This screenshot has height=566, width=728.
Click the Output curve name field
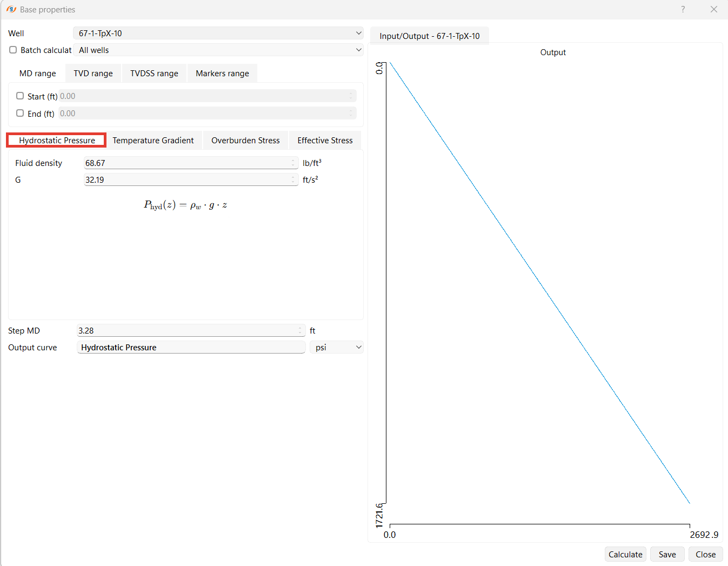191,347
